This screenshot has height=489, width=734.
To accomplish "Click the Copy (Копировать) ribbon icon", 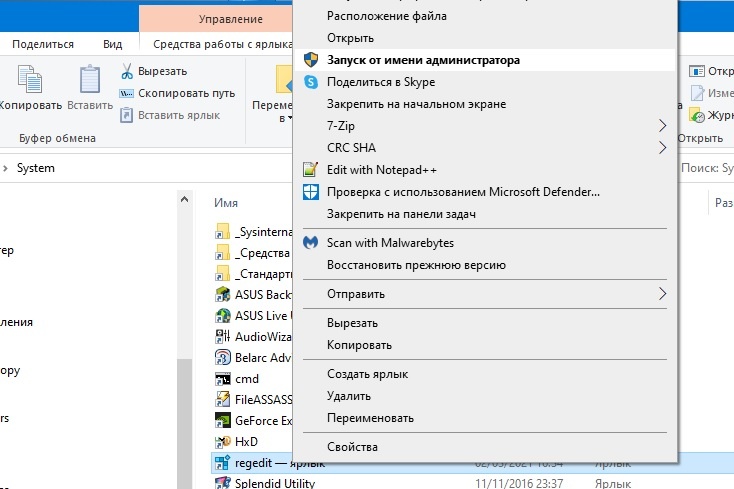I will [x=30, y=79].
